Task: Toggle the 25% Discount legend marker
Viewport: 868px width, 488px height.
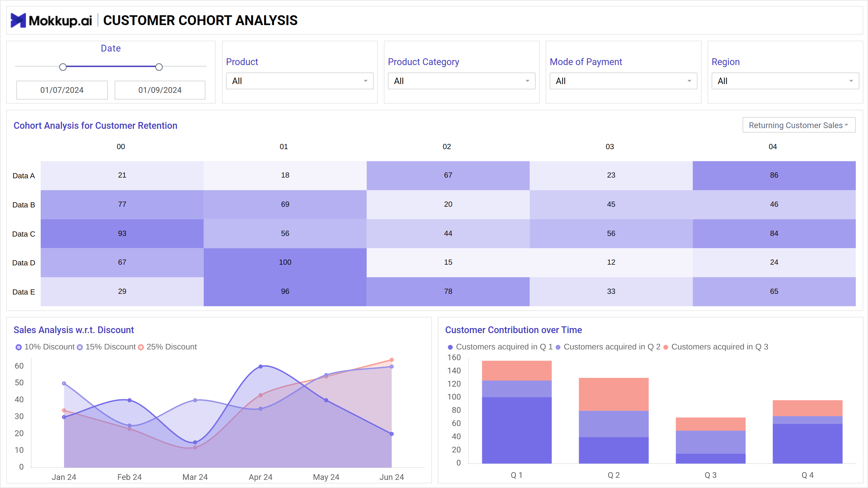Action: (x=141, y=347)
